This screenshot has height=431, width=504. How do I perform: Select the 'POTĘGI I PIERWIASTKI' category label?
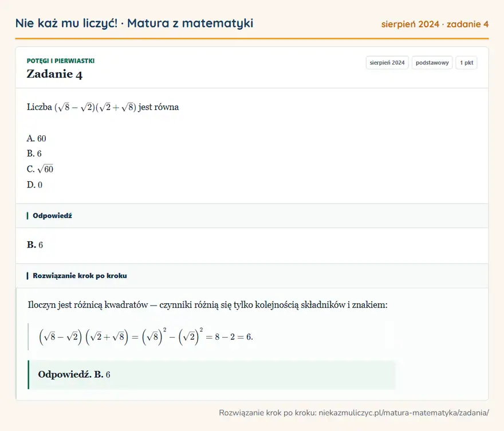[x=61, y=61]
